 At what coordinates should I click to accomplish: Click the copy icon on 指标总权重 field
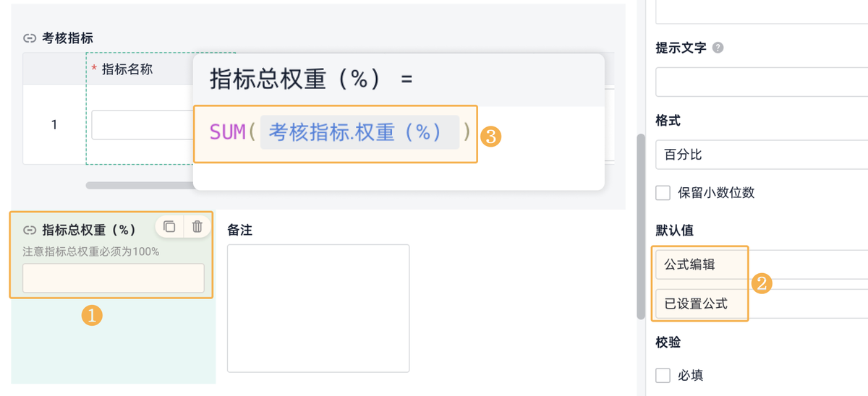169,227
